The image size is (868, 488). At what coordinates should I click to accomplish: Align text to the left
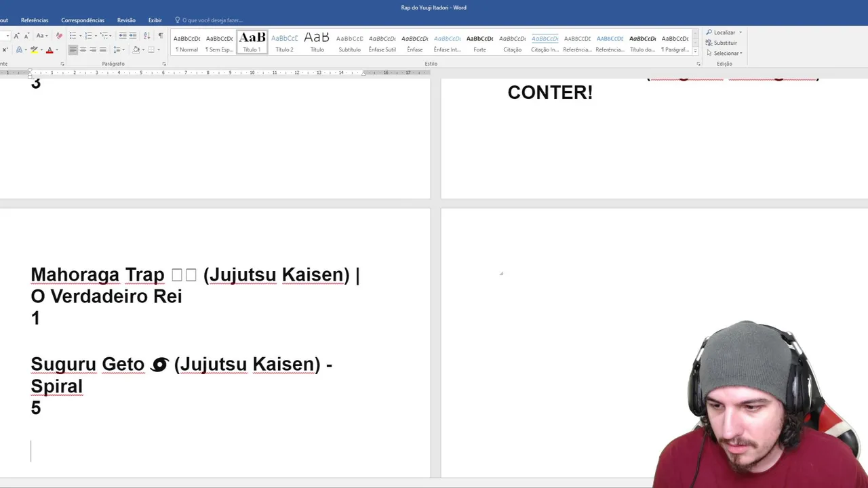pyautogui.click(x=73, y=49)
